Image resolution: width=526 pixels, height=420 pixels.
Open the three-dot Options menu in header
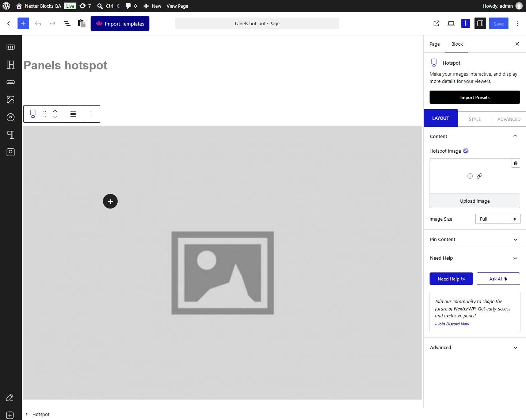[517, 23]
